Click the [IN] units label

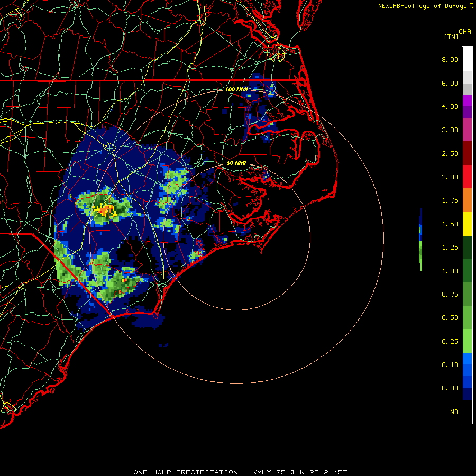(x=451, y=36)
